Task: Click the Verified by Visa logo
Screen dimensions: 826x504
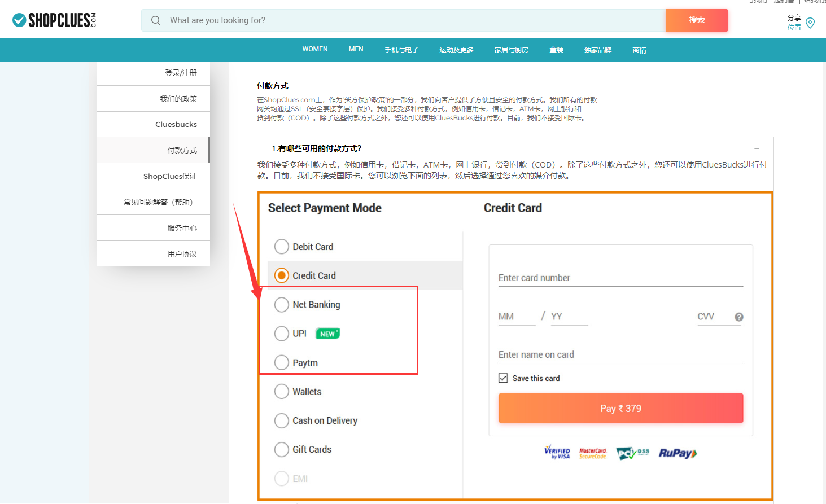Action: pyautogui.click(x=557, y=453)
